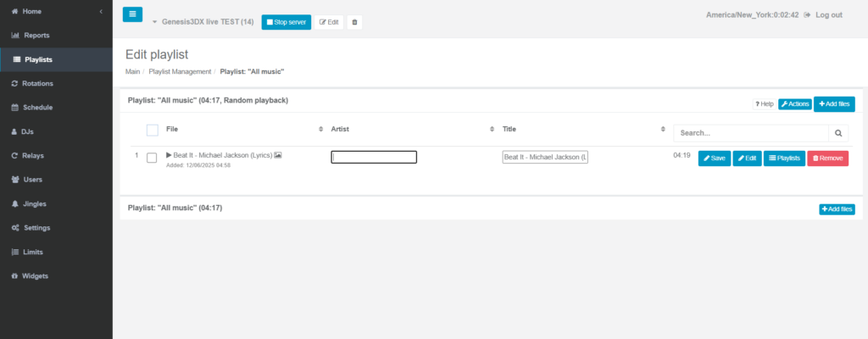The width and height of the screenshot is (868, 339).
Task: Open the Help button in playlist header
Action: point(764,103)
